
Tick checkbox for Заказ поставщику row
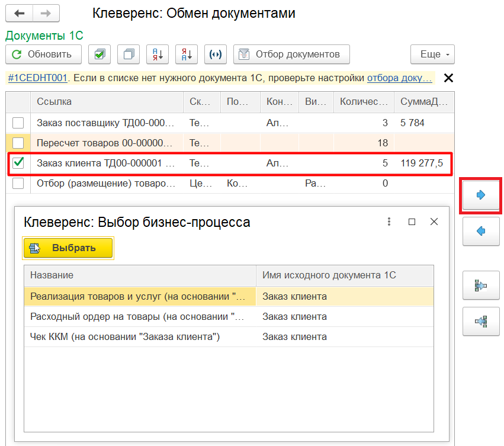point(18,123)
